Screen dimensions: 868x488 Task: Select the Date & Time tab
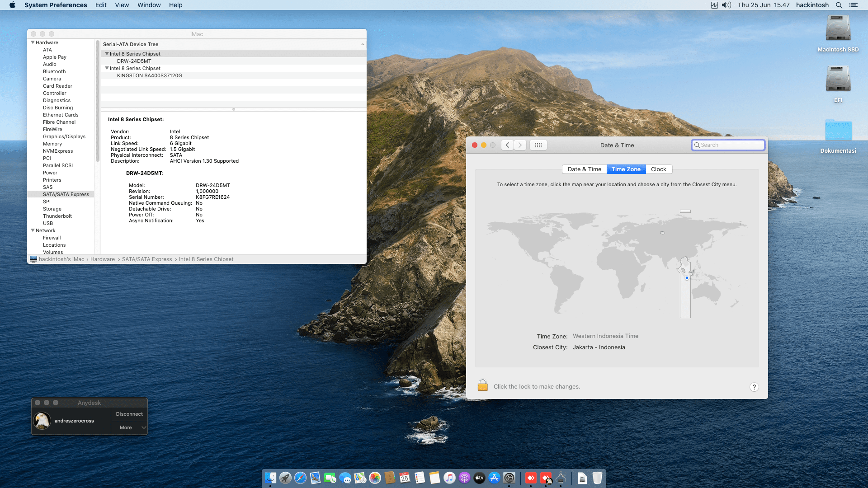[x=584, y=169]
